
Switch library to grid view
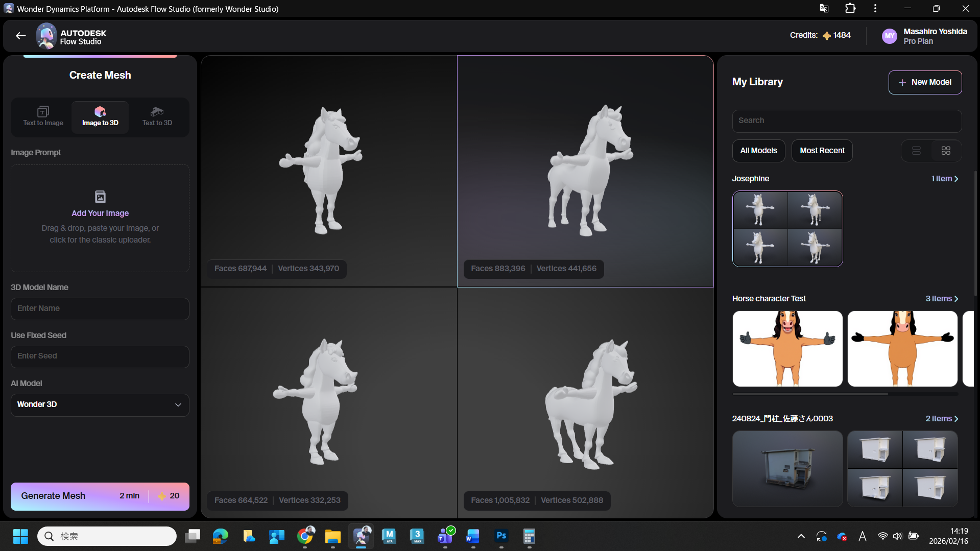pos(946,151)
